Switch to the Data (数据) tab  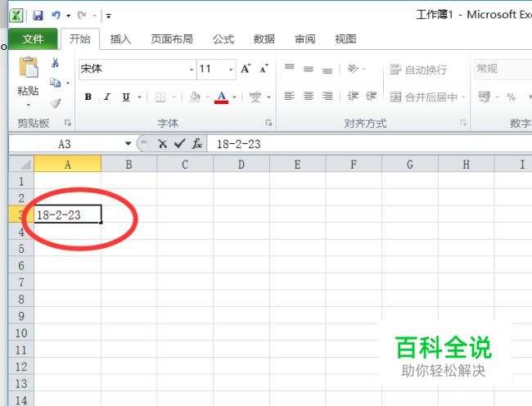click(264, 39)
